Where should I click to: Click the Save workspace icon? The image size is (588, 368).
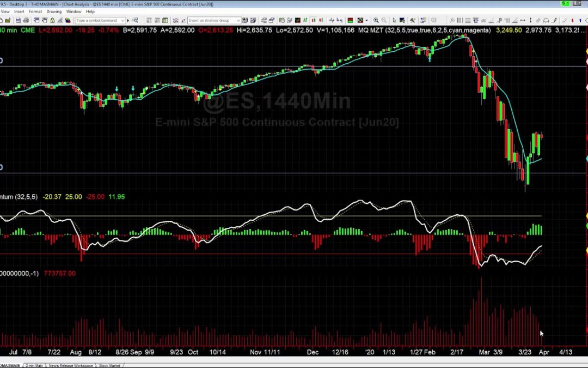click(x=18, y=20)
